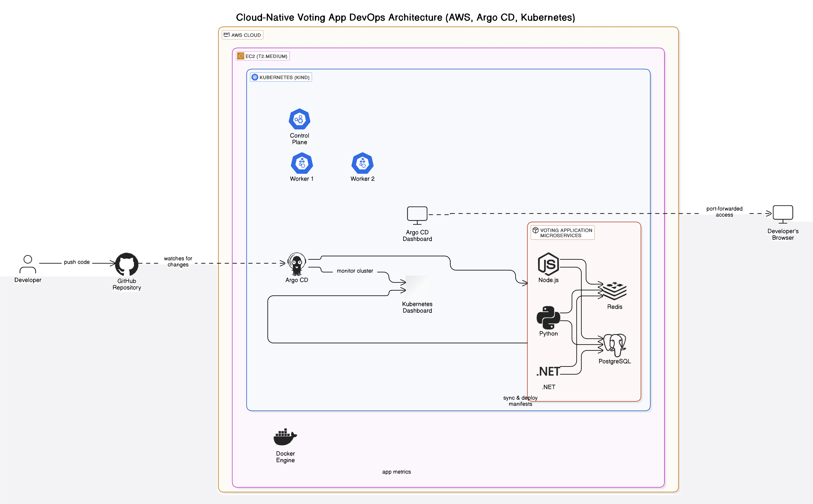Click the 'GitHub Repository' caption text

[127, 284]
